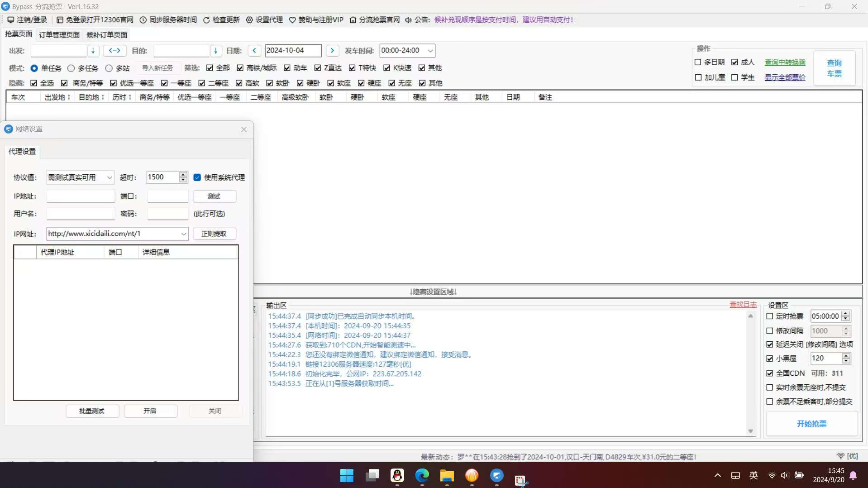Screen dimensions: 868x488
Task: Click the previous date arrow button
Action: coord(254,51)
